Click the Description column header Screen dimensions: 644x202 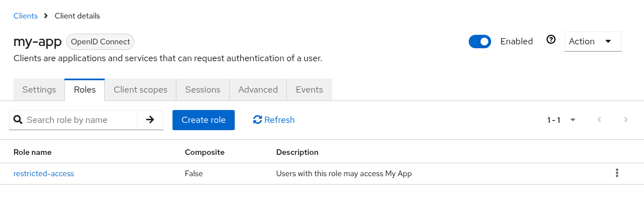point(297,152)
